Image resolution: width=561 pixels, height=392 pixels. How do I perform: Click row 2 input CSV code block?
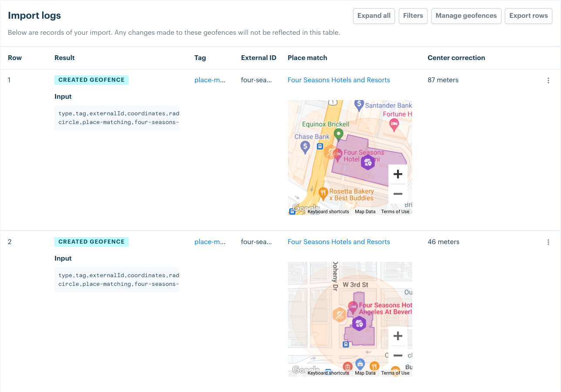(x=117, y=280)
